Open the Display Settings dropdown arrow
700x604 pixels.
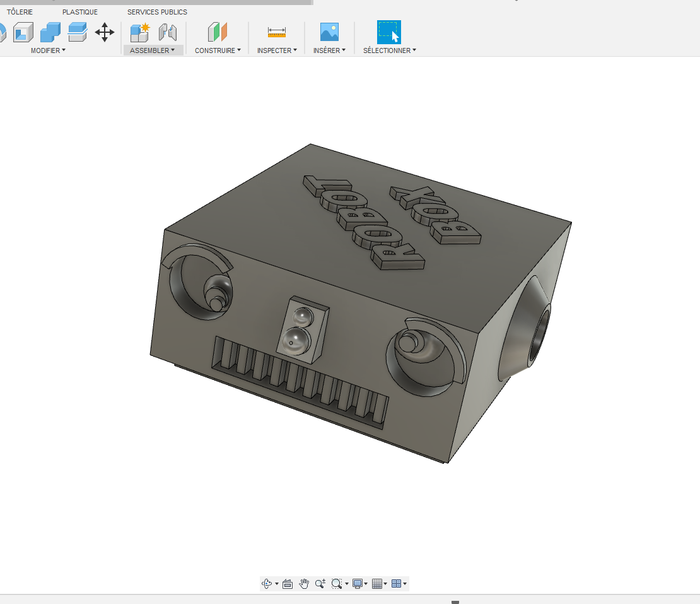click(366, 584)
